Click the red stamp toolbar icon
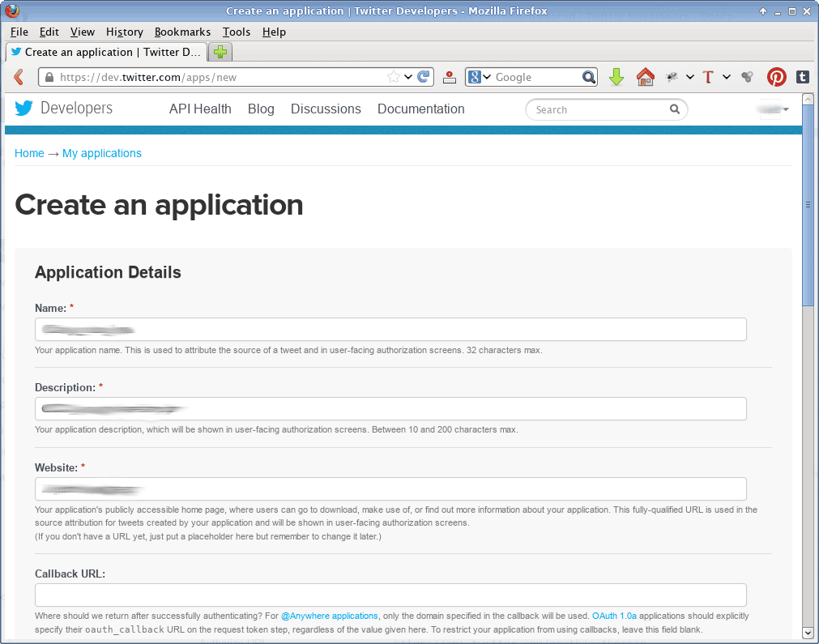819x644 pixels. (x=450, y=77)
